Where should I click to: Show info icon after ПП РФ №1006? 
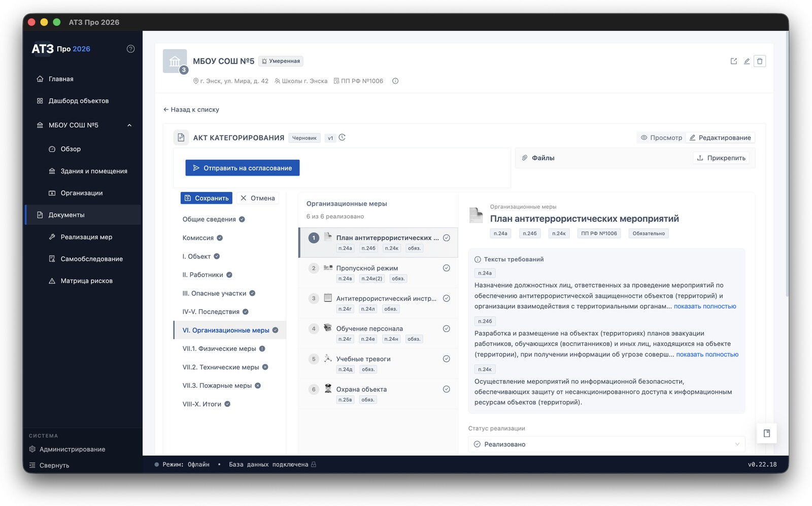click(395, 81)
